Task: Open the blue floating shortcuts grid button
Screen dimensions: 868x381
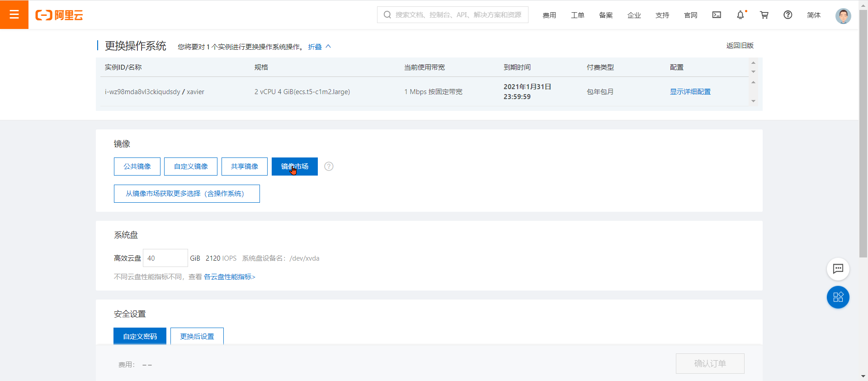Action: 838,297
